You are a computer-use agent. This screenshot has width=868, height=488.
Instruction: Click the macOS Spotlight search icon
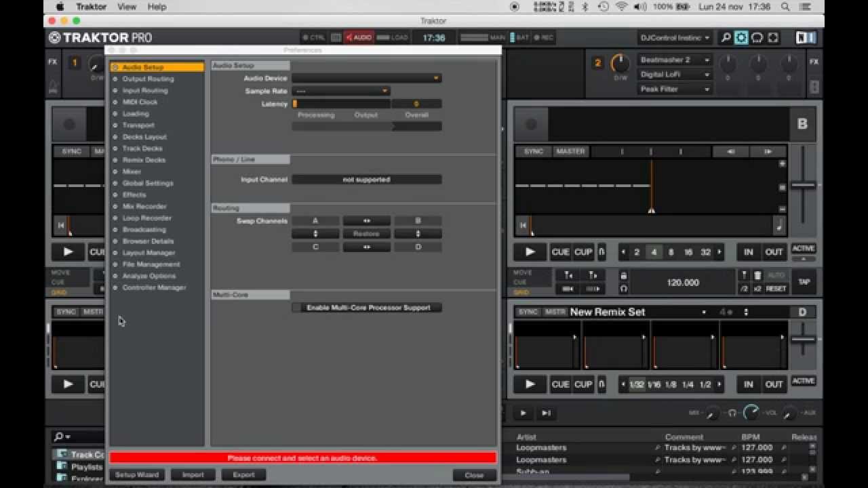[x=785, y=7]
